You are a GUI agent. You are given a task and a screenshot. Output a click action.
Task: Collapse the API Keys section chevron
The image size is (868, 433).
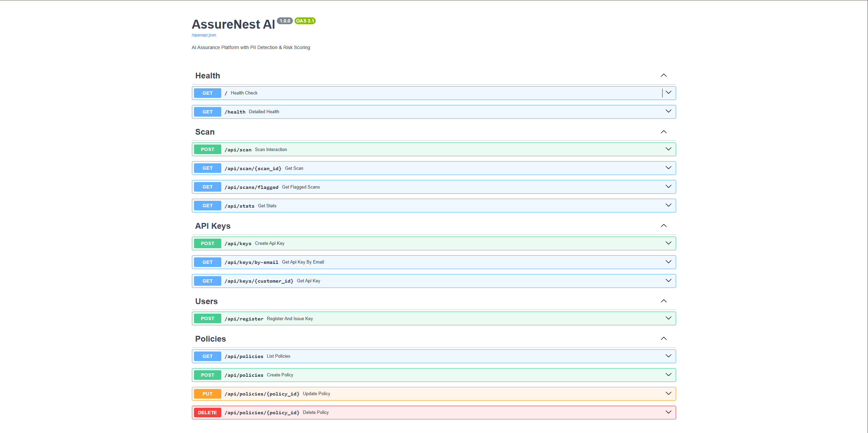pyautogui.click(x=663, y=226)
